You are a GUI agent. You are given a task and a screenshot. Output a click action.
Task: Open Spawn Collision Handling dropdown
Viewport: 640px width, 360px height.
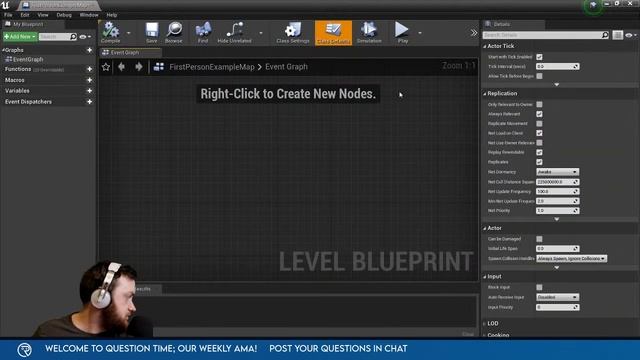[x=571, y=258]
